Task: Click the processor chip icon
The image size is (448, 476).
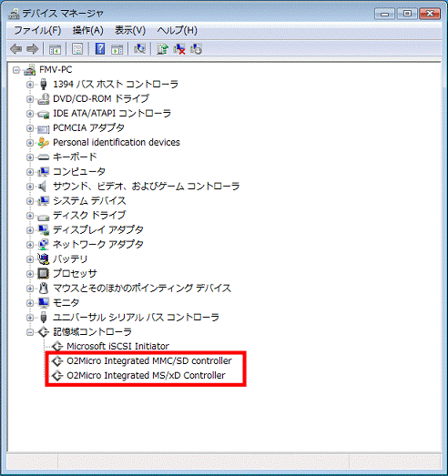Action: pos(44,274)
